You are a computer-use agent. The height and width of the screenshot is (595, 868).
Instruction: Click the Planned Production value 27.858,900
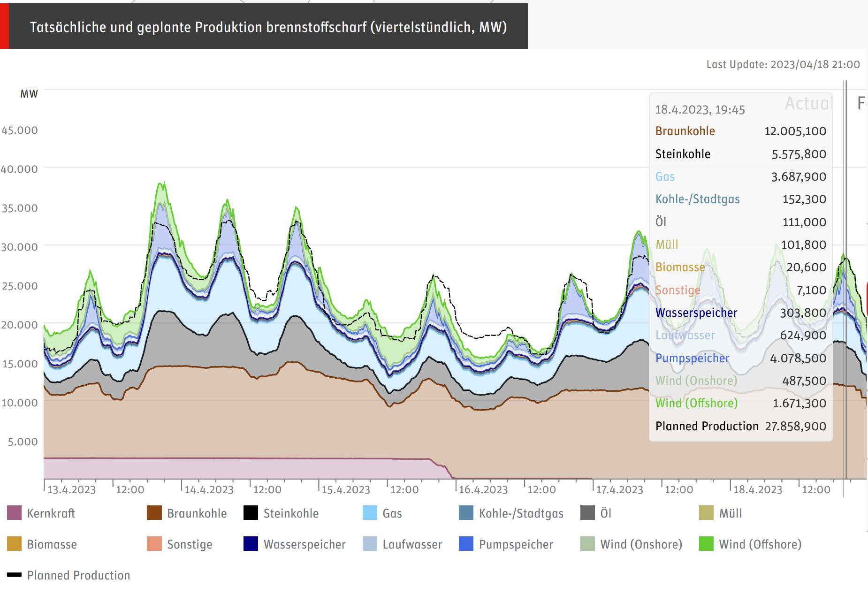coord(796,426)
